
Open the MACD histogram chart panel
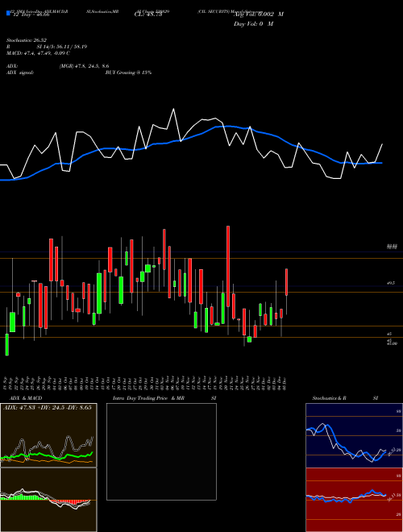click(x=48, y=500)
